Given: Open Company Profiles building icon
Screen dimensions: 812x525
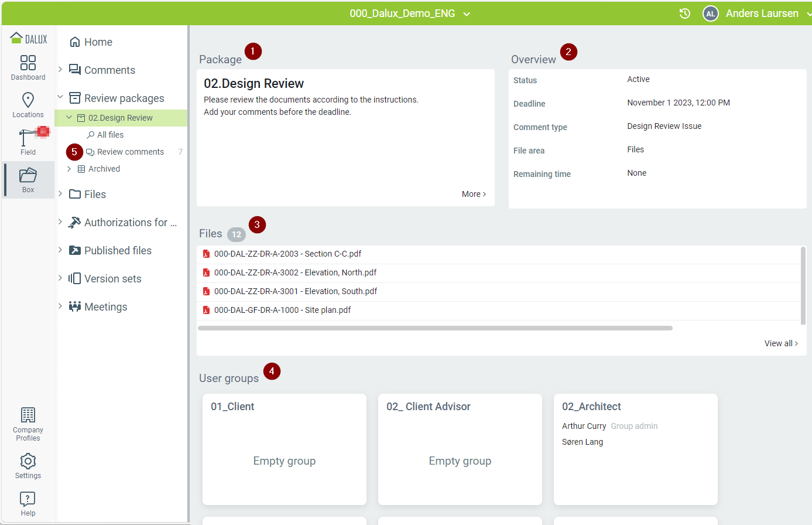Looking at the screenshot, I should tap(28, 416).
